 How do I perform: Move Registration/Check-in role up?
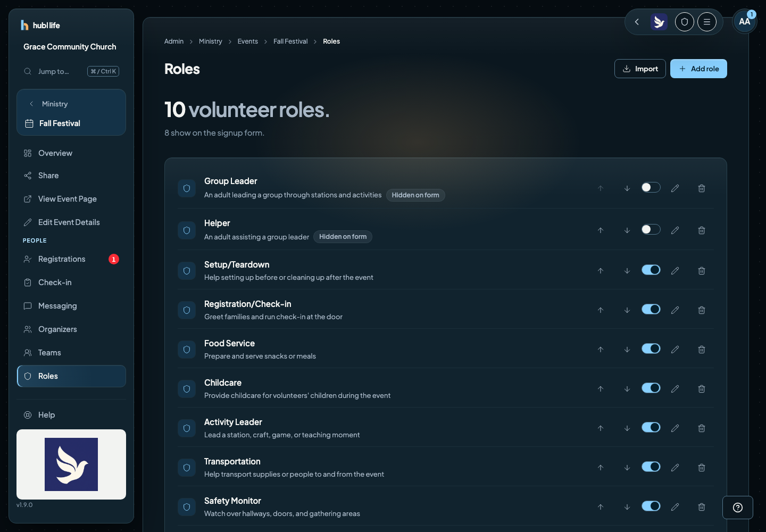[601, 310]
